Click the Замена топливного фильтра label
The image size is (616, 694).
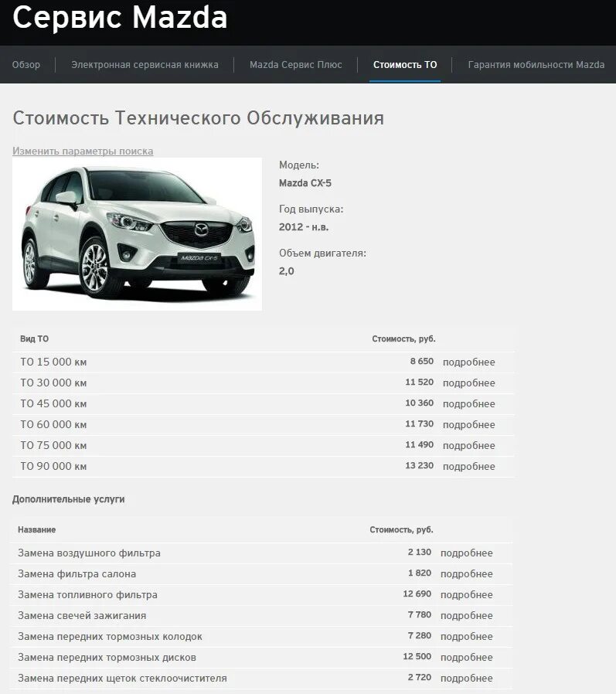(x=87, y=594)
